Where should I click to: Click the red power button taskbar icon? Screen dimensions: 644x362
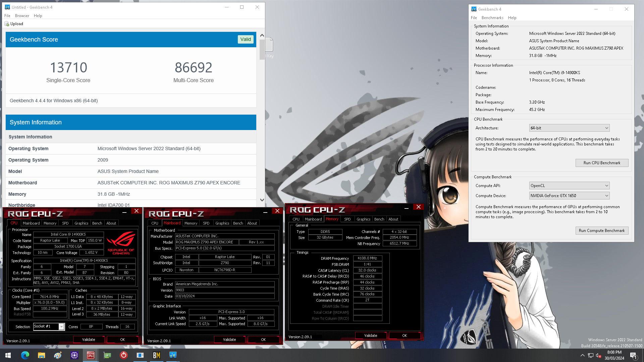coord(124,355)
